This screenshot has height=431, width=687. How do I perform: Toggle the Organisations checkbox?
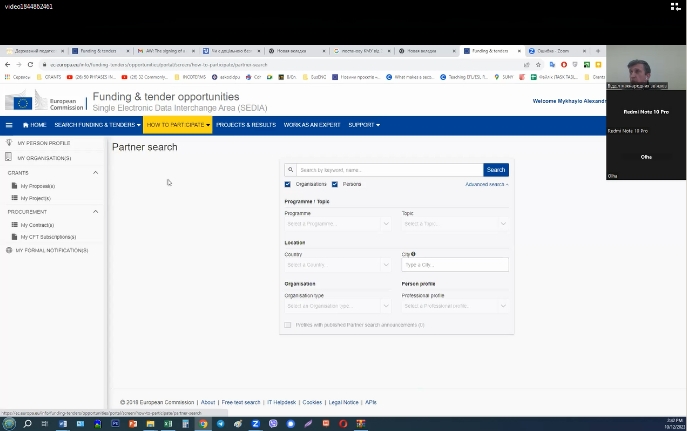pos(287,184)
